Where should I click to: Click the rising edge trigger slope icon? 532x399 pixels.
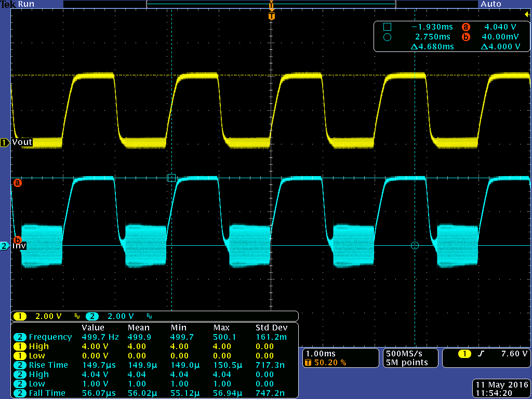481,354
